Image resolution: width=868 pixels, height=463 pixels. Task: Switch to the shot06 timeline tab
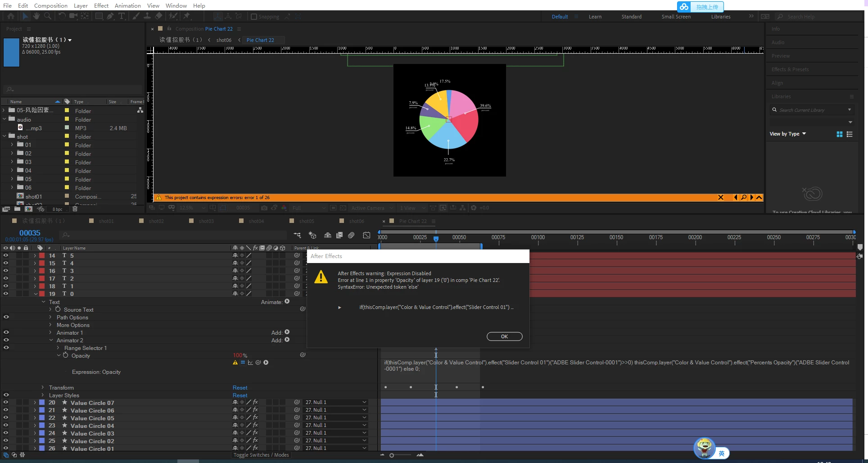pos(357,221)
